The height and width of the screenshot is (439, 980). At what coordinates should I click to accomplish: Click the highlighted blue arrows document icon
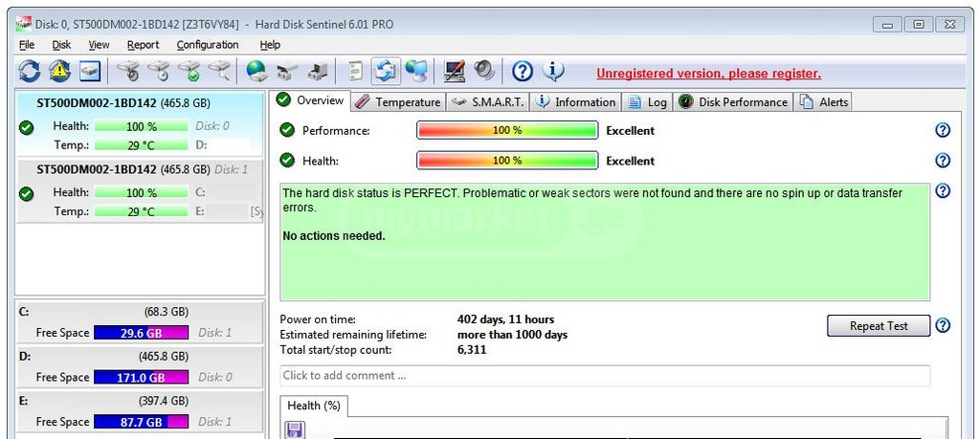coord(386,71)
